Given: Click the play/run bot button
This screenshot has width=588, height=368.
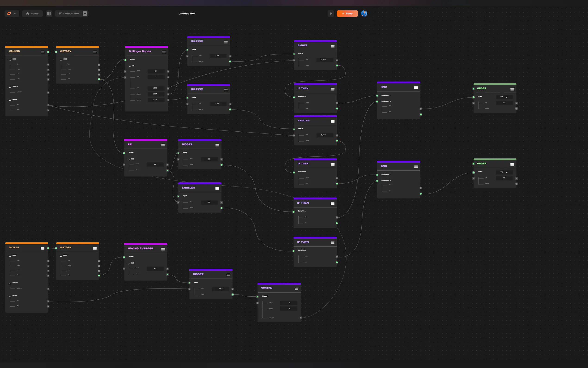Looking at the screenshot, I should [331, 14].
